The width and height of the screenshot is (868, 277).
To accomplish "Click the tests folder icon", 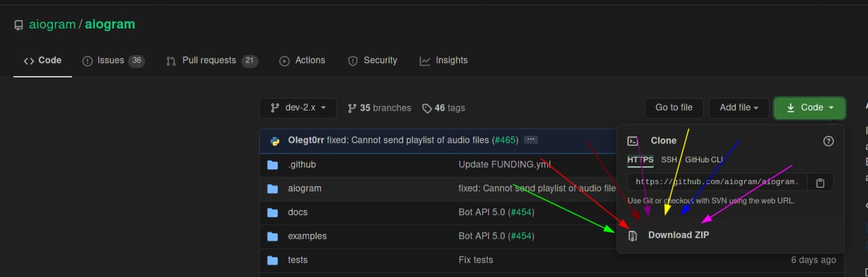I will [x=273, y=260].
